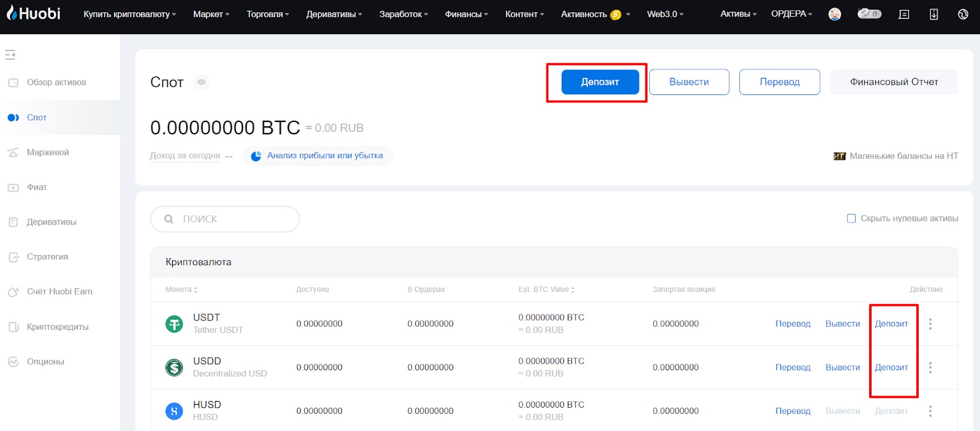Screen dimensions: 980x431
Task: Collapse the sidebar menu icon
Action: tap(10, 55)
